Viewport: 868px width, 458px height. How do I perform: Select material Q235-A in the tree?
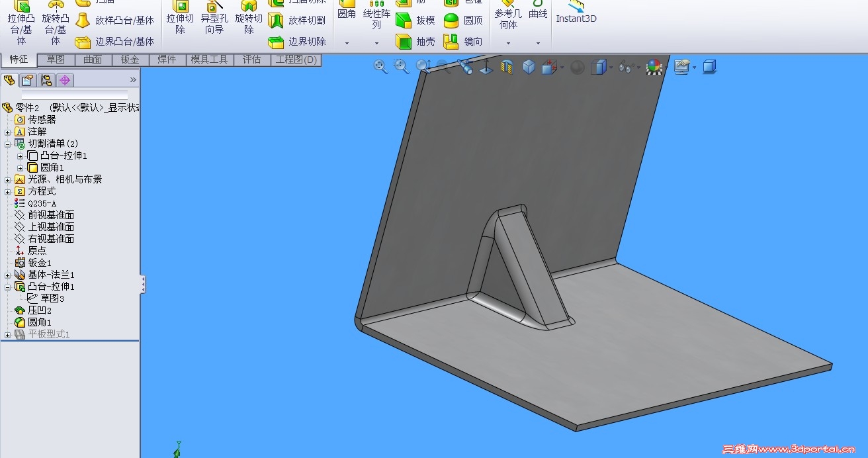pyautogui.click(x=35, y=204)
